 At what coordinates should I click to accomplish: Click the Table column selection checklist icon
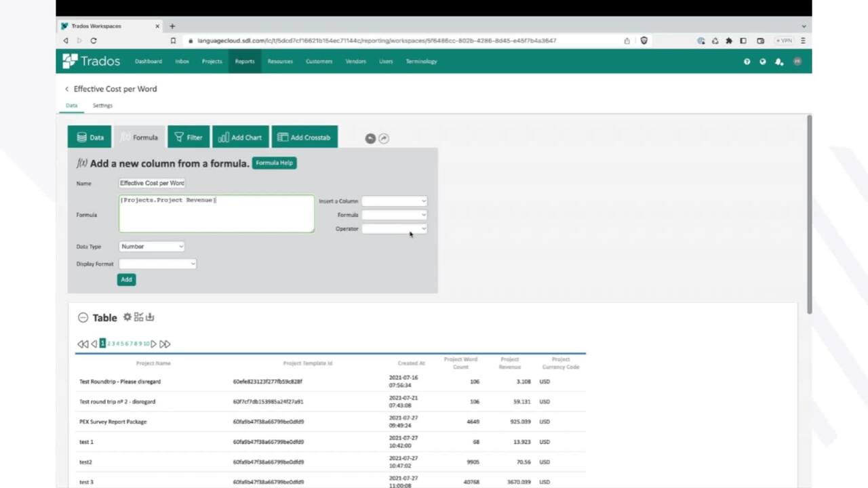coord(138,317)
